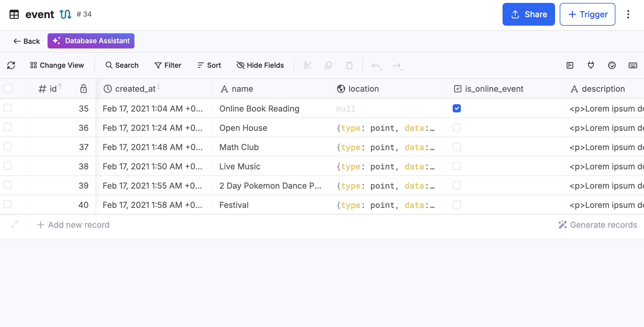Add a new record
Screen dimensions: 644x327
click(x=73, y=225)
